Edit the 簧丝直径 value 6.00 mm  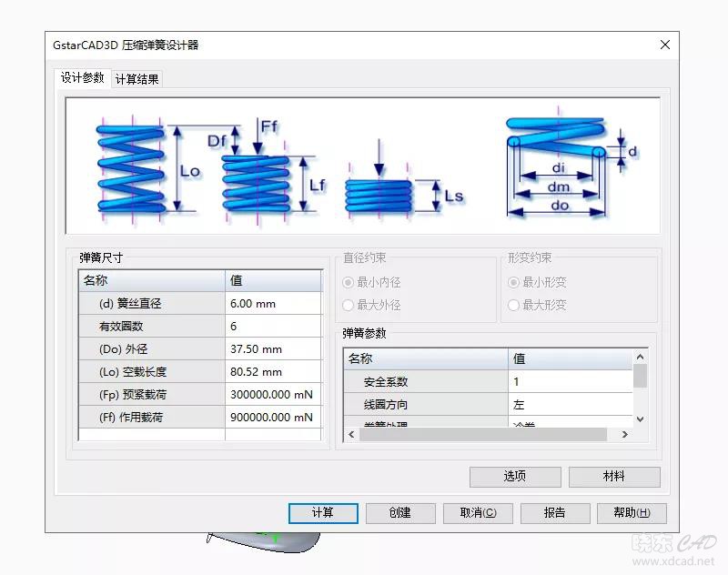(273, 304)
